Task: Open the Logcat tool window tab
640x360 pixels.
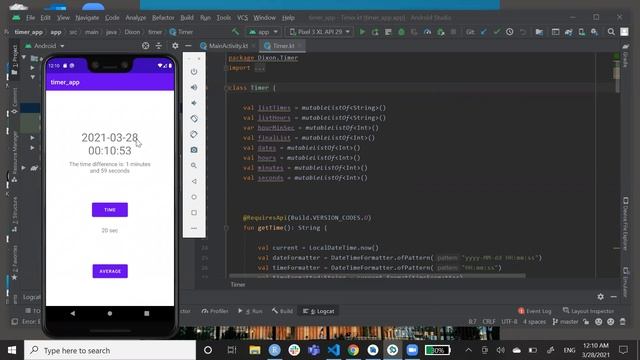Action: 318,311
